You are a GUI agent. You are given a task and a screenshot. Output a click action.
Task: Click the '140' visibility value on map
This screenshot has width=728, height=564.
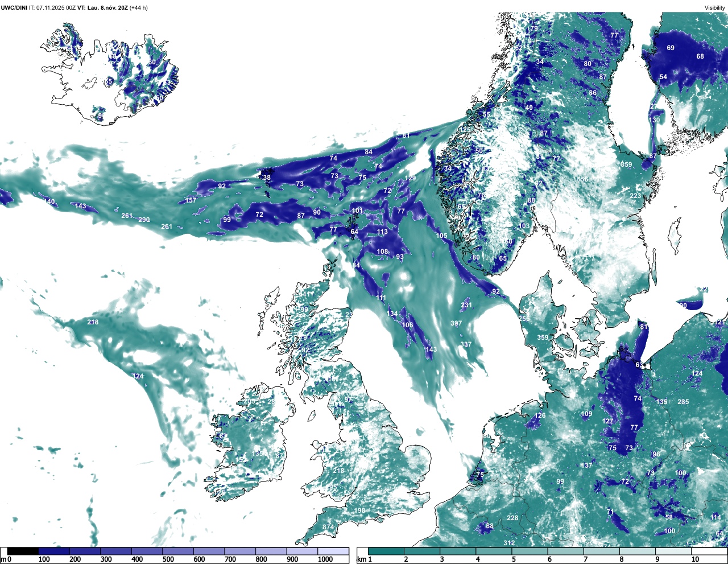(x=50, y=201)
